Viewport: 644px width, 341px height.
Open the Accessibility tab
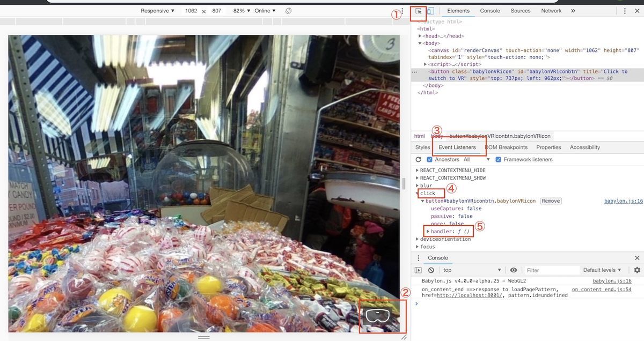(x=585, y=147)
